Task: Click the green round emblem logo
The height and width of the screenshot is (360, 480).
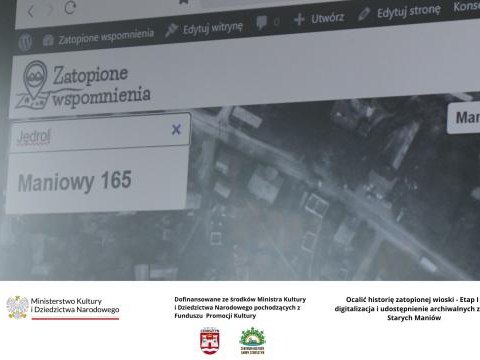Action: pos(253,340)
